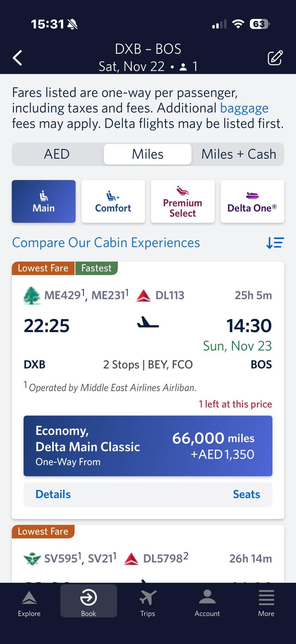The width and height of the screenshot is (296, 644).
Task: Open the baggage fees link
Action: tap(244, 108)
